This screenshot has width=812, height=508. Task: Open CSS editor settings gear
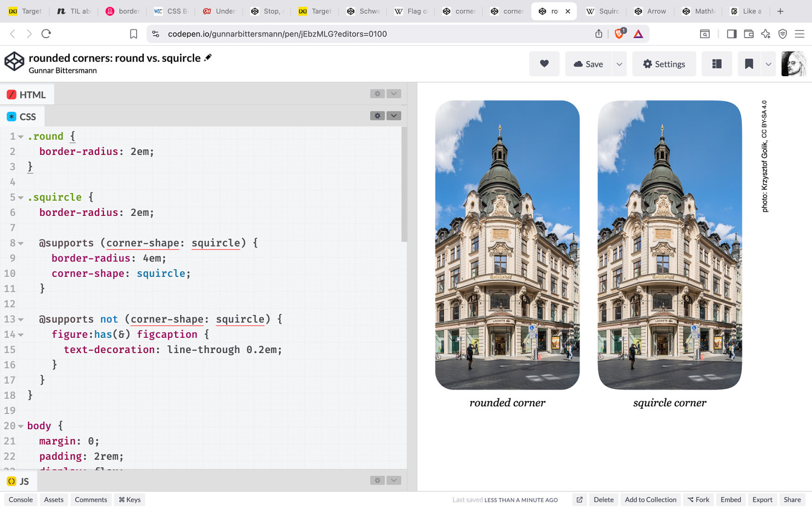(x=377, y=116)
